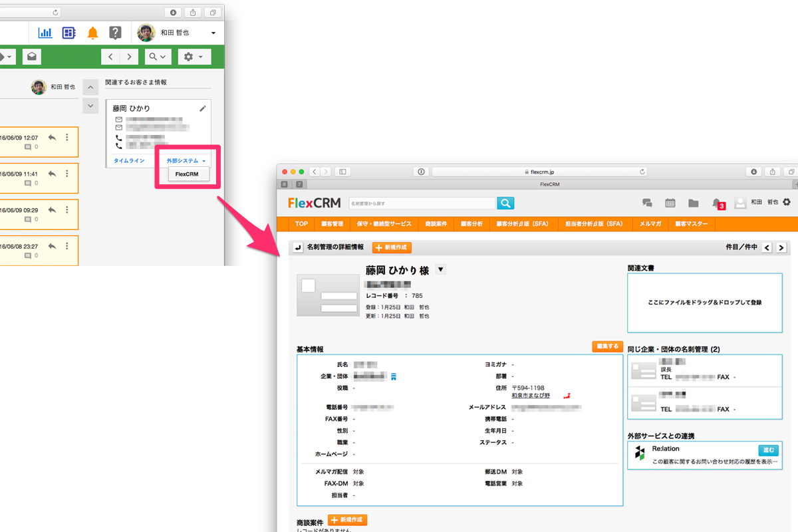Open the タイムライン link on customer card
798x532 pixels.
click(129, 161)
